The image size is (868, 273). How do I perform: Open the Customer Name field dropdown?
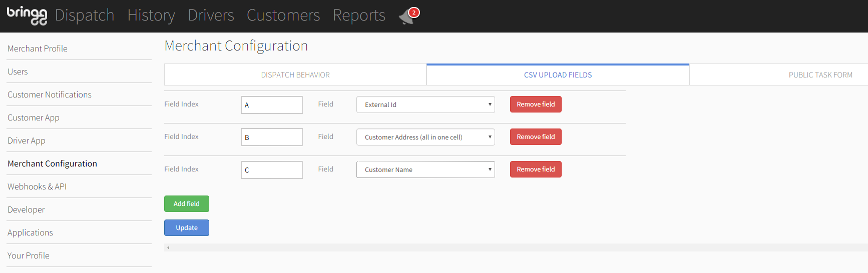click(x=425, y=169)
